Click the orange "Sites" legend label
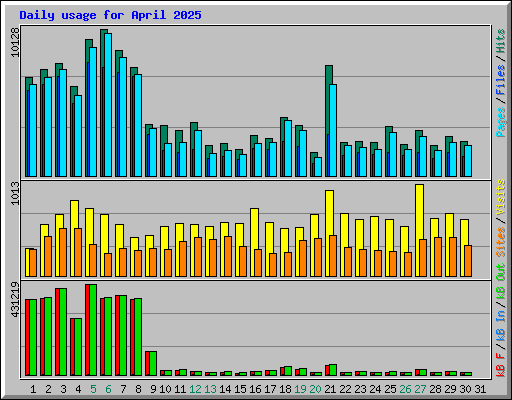Screen dimensions: 512x400 click(x=501, y=242)
